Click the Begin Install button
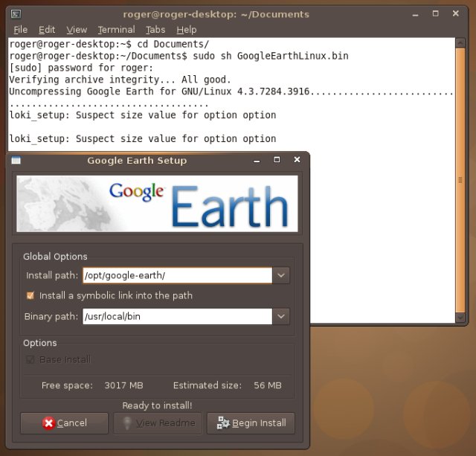Viewport: 476px width, 456px height. 251,423
